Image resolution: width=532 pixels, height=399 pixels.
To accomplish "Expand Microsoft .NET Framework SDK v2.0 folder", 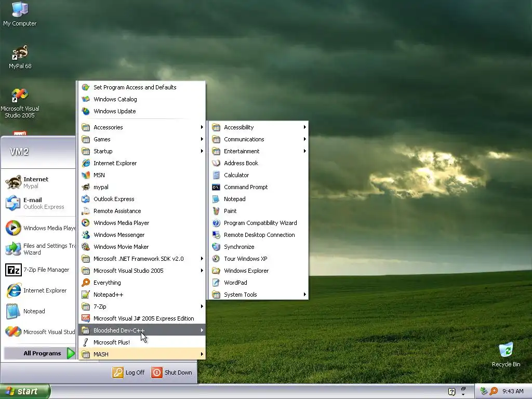I will 142,259.
